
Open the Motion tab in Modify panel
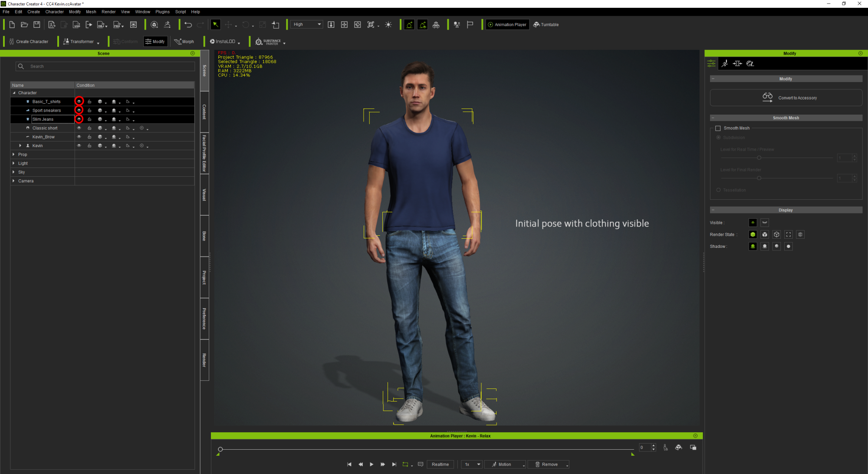coord(725,63)
